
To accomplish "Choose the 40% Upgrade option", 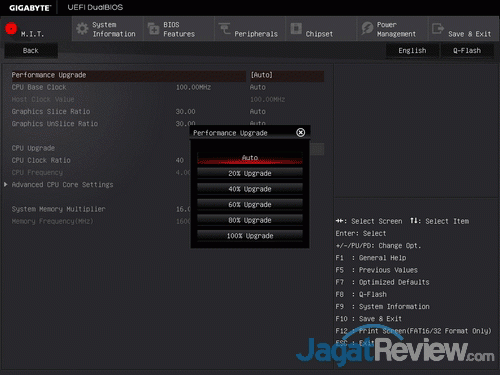I will (250, 189).
